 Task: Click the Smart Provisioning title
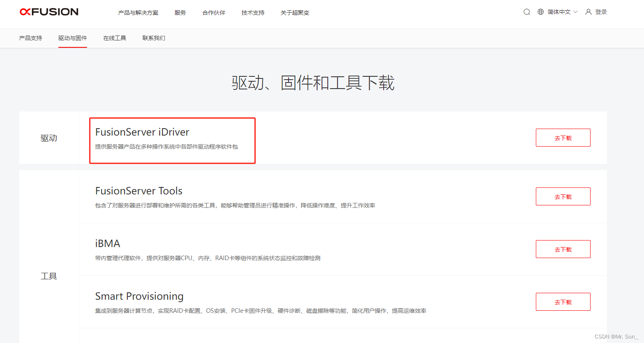(140, 296)
